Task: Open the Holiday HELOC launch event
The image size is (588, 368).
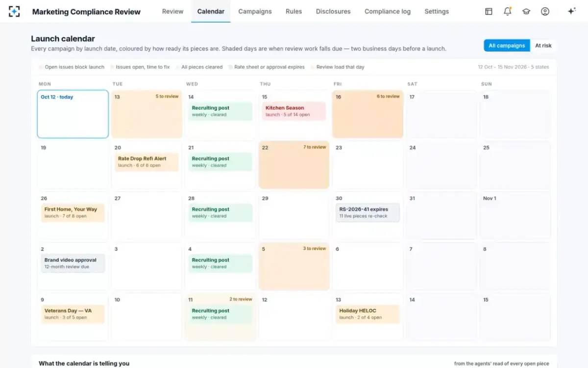Action: (x=367, y=314)
